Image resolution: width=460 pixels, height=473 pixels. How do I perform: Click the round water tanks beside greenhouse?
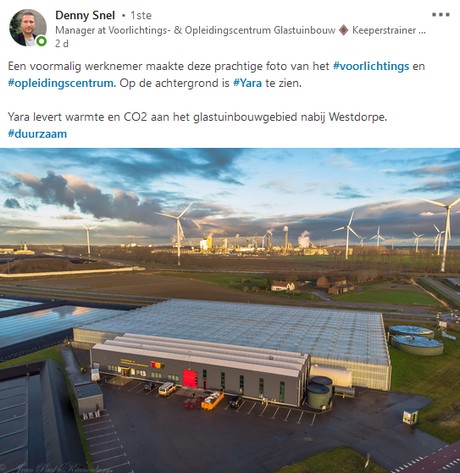click(415, 340)
